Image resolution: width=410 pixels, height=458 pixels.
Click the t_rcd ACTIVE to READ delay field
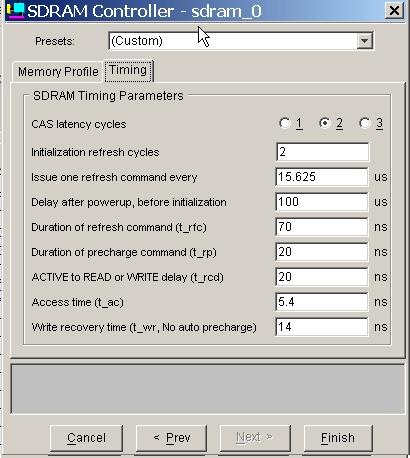coord(322,277)
